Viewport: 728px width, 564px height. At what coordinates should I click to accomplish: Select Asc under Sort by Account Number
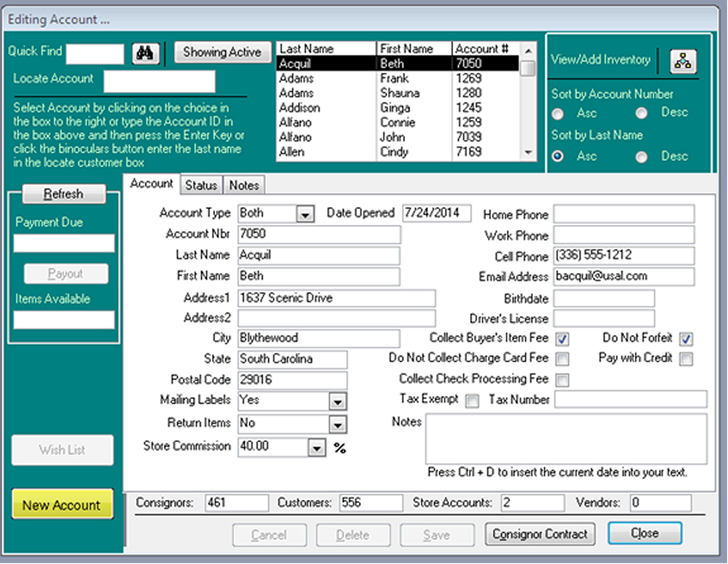coord(558,113)
